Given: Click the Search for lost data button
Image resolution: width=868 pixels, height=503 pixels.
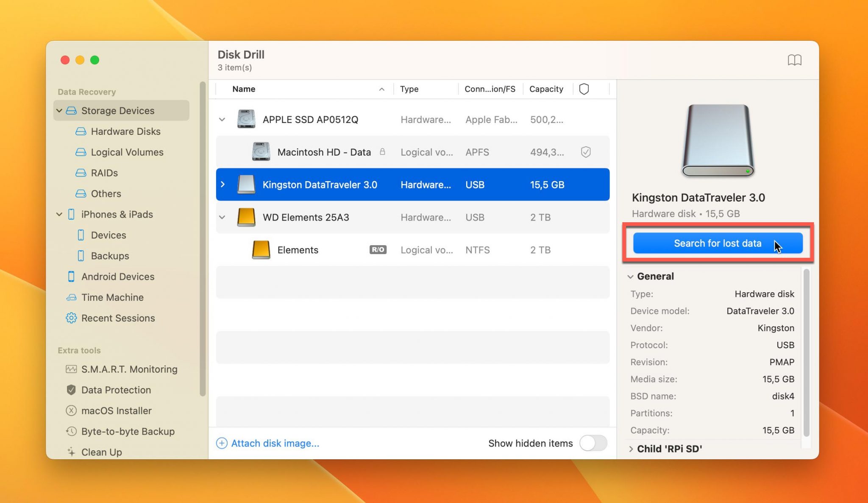Looking at the screenshot, I should click(x=717, y=243).
